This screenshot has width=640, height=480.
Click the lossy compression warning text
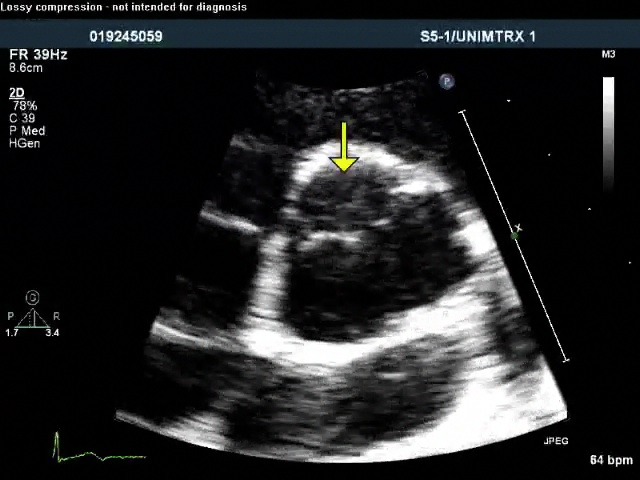[x=123, y=7]
